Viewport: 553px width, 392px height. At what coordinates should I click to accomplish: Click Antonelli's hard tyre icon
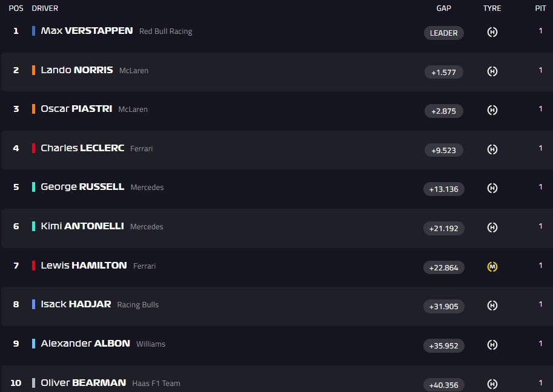coord(492,227)
